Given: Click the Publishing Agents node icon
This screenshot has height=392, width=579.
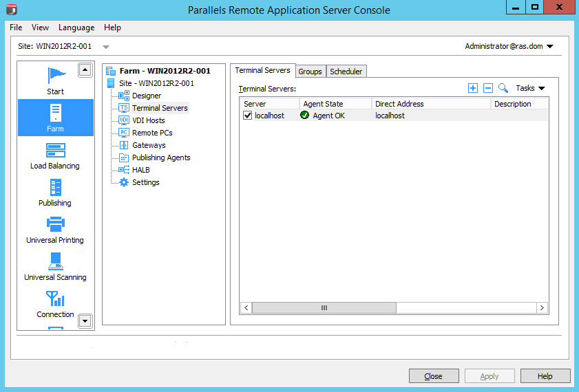Looking at the screenshot, I should click(x=124, y=157).
